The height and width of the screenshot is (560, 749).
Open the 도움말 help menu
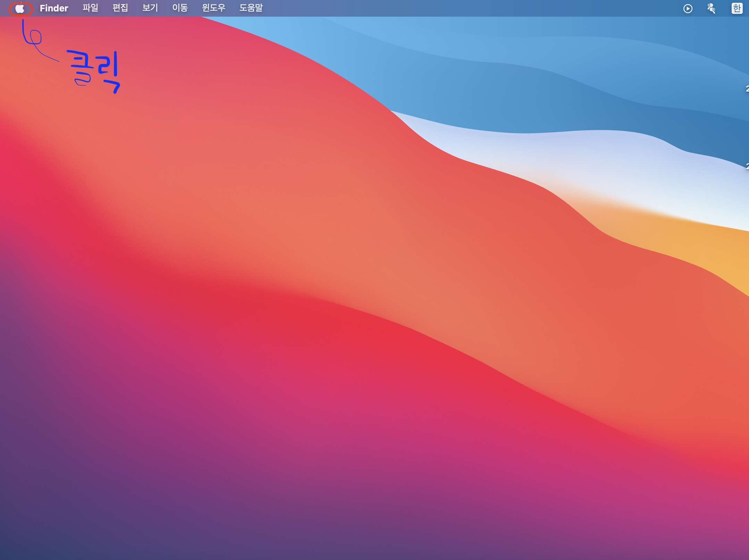251,8
